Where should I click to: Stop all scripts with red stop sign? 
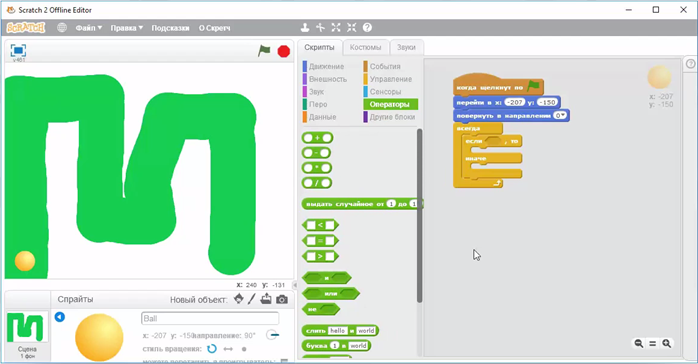click(x=284, y=52)
